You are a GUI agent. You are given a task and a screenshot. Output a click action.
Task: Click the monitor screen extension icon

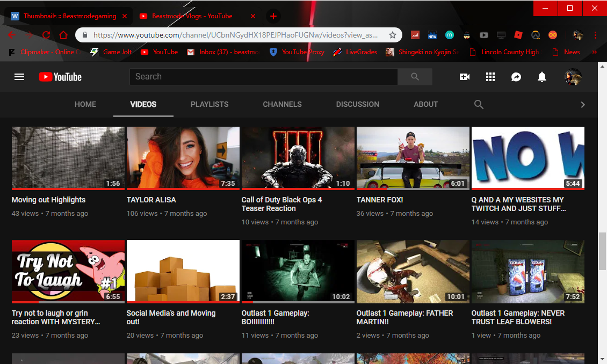(x=501, y=35)
